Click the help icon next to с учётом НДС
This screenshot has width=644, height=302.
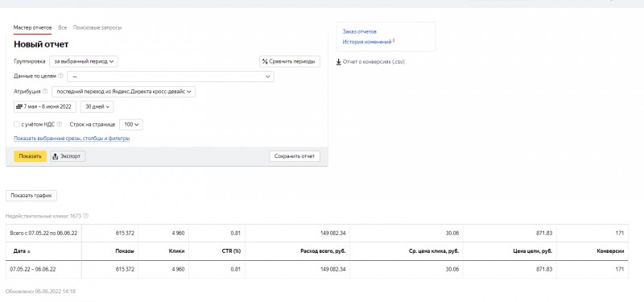pos(60,124)
